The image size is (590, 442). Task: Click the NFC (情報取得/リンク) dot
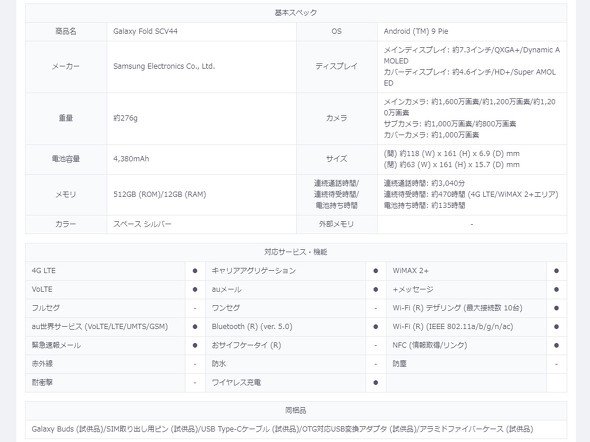click(x=556, y=345)
